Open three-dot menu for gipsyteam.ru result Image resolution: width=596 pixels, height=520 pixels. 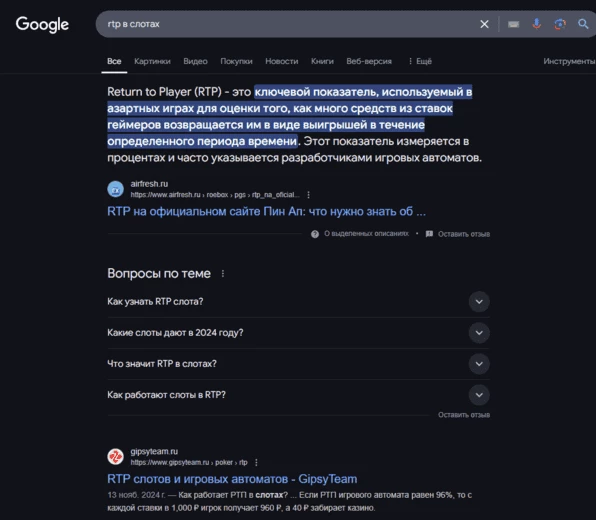[x=256, y=462]
